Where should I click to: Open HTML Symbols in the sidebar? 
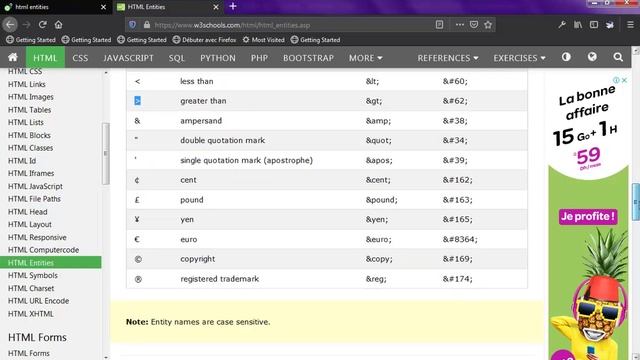click(33, 275)
